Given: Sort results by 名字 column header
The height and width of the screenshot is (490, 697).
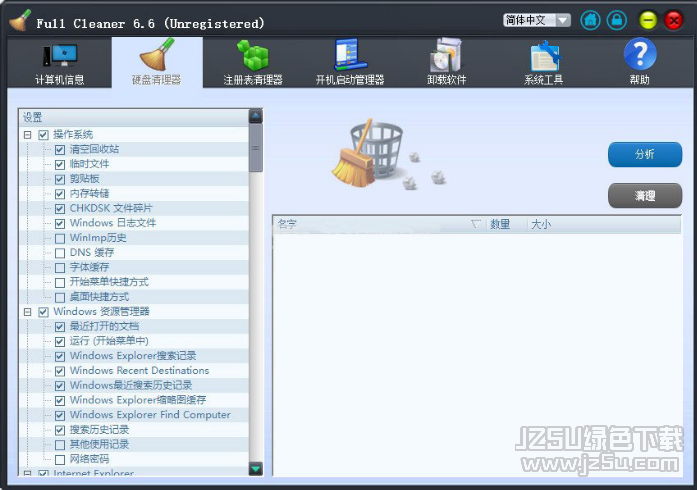Looking at the screenshot, I should [x=379, y=224].
